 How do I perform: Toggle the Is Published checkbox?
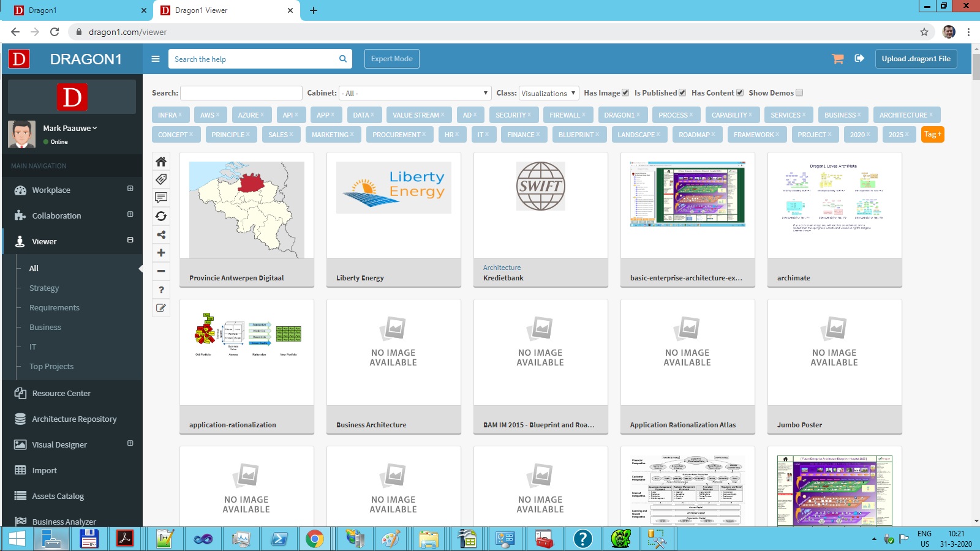pyautogui.click(x=682, y=93)
